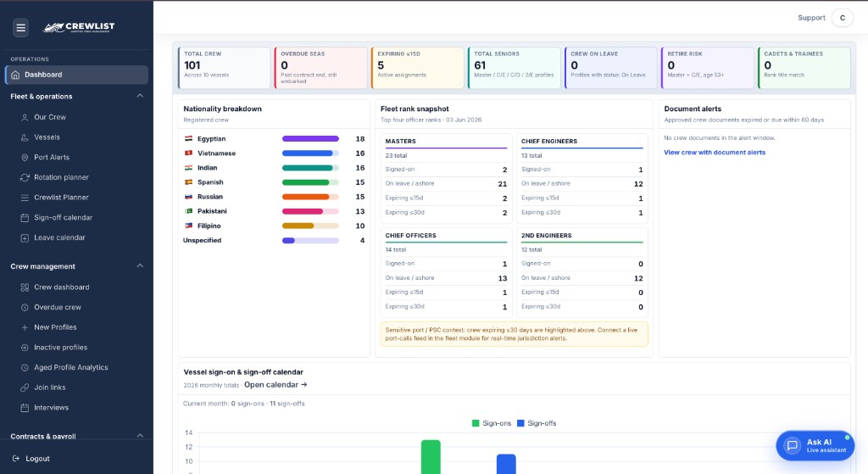Click the Rotation planner refresh icon
Image resolution: width=868 pixels, height=474 pixels.
[x=25, y=177]
